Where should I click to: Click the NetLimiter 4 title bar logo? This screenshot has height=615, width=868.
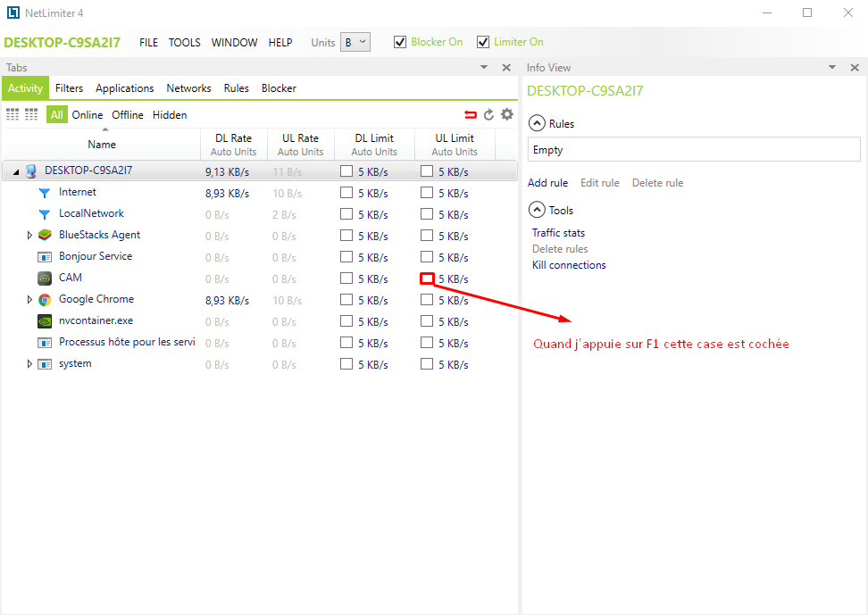(13, 12)
